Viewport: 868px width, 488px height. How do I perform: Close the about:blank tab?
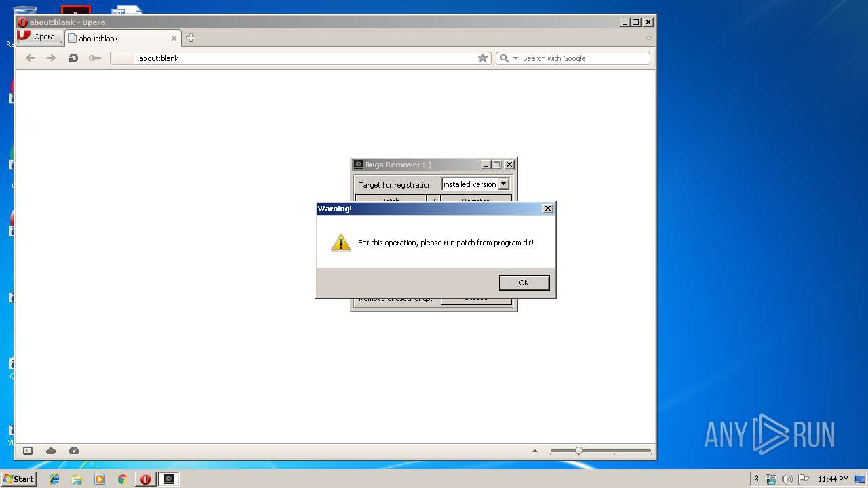click(174, 39)
